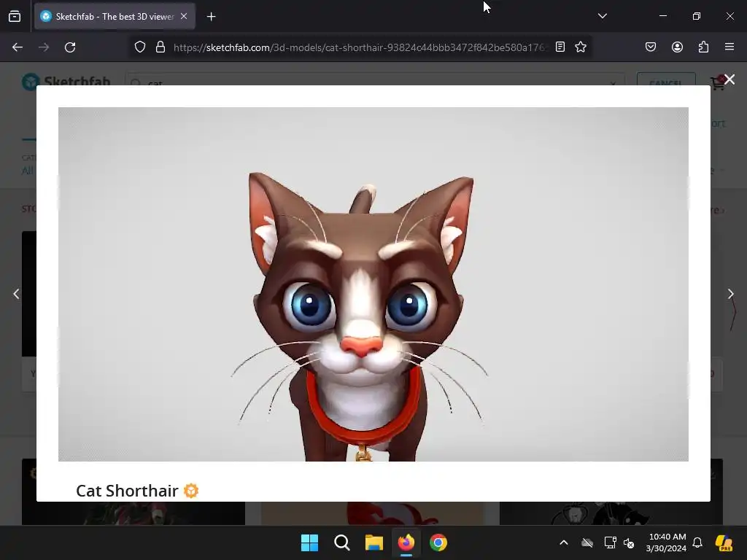Open the shopping cart icon behind popup
The image size is (747, 560).
click(717, 82)
